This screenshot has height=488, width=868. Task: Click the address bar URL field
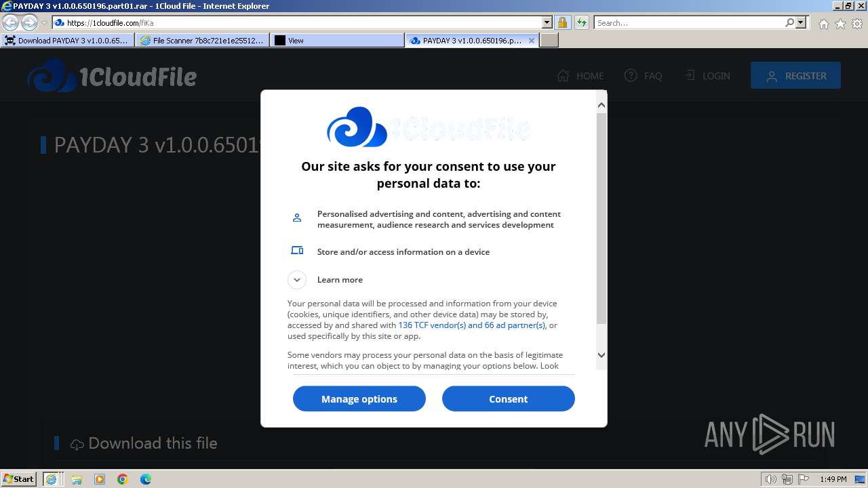tap(303, 22)
